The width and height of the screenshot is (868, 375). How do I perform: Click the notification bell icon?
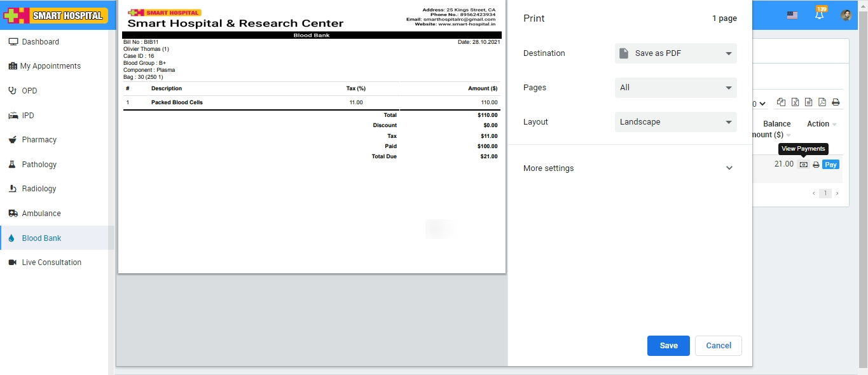819,15
